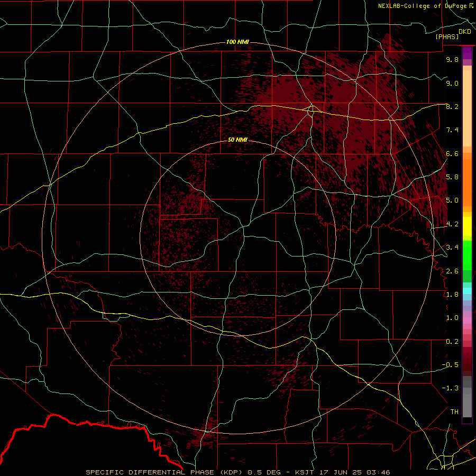Click the "50 NMI" range ring label
Screen dimensions: 476x476
pos(237,140)
